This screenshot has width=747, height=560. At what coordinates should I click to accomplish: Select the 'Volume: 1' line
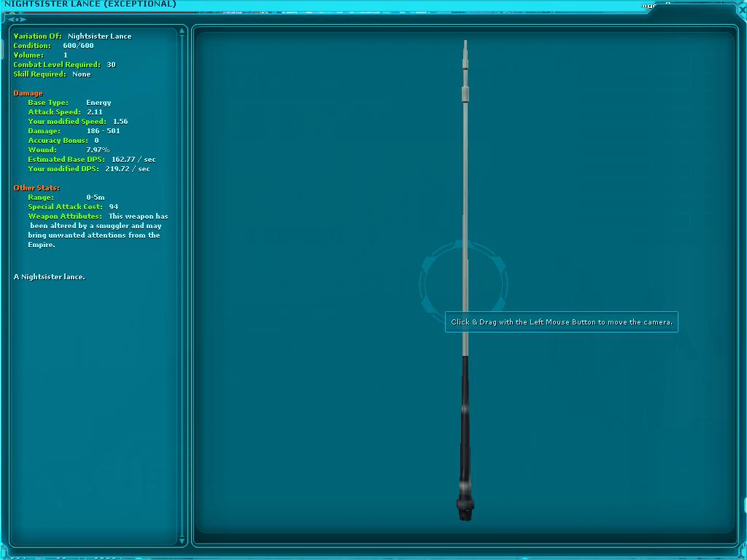coord(41,55)
